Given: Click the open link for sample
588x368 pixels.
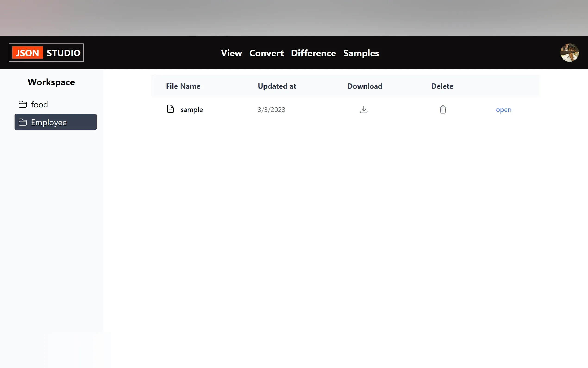Looking at the screenshot, I should coord(504,110).
